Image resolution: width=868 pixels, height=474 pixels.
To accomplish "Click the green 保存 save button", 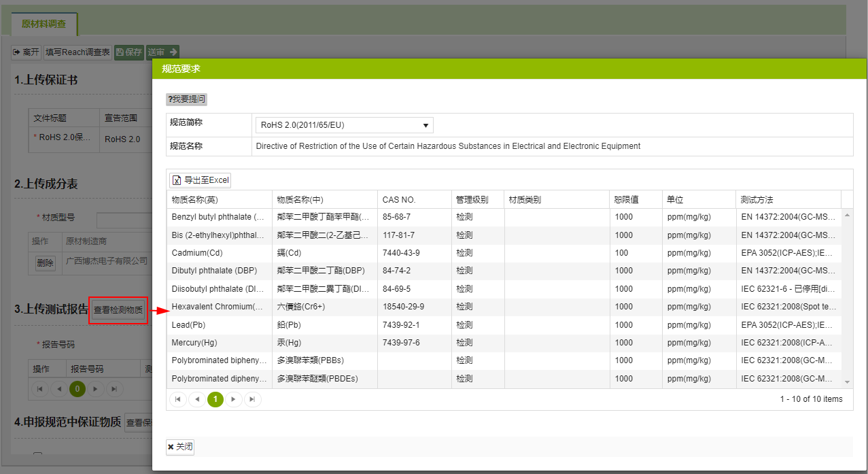I will (x=129, y=52).
